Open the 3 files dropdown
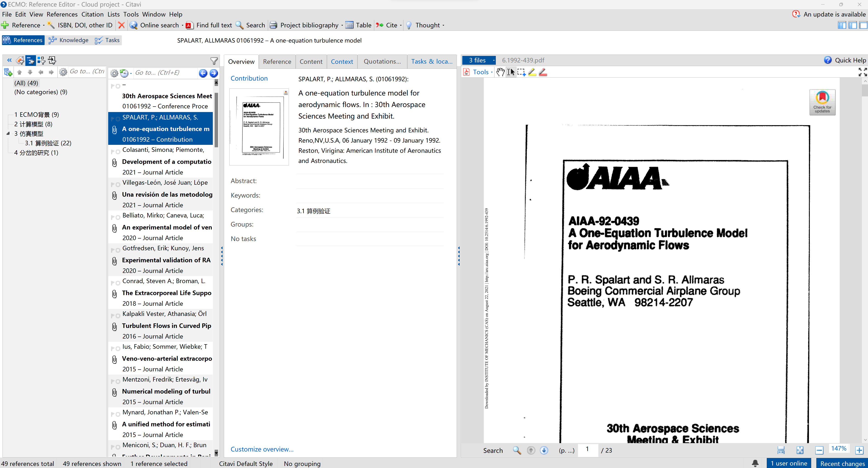 click(x=479, y=60)
